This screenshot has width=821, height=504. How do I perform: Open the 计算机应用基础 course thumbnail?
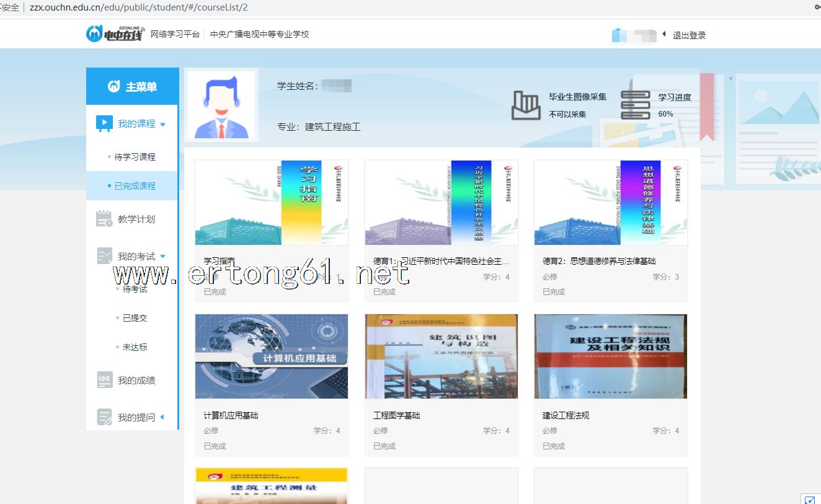click(272, 356)
